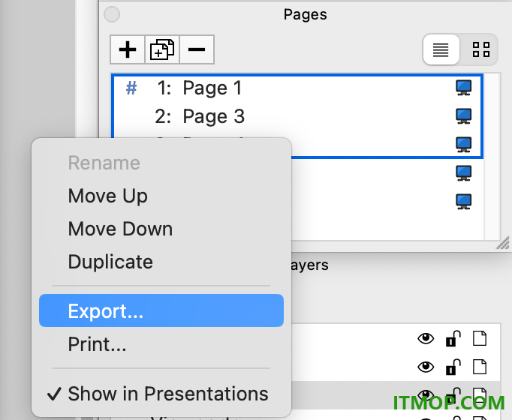Toggle monitor icon on the third page row
Screen dimensions: 512x420
[x=464, y=145]
